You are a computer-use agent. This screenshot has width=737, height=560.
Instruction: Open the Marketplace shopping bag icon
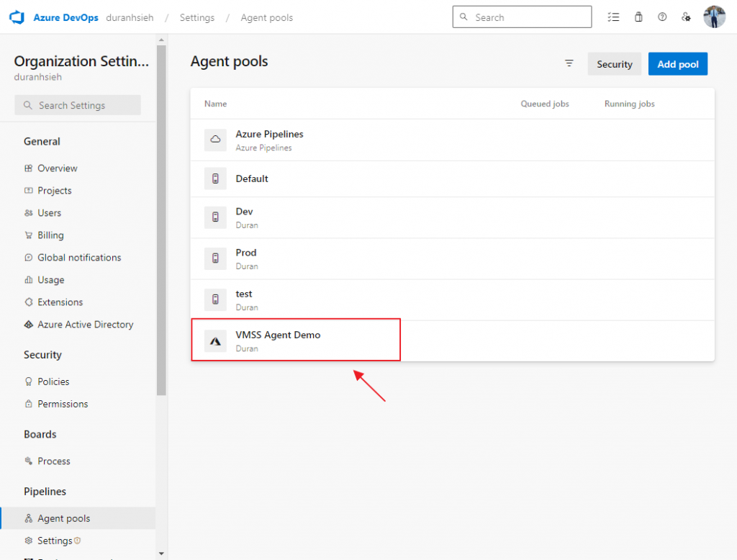638,17
